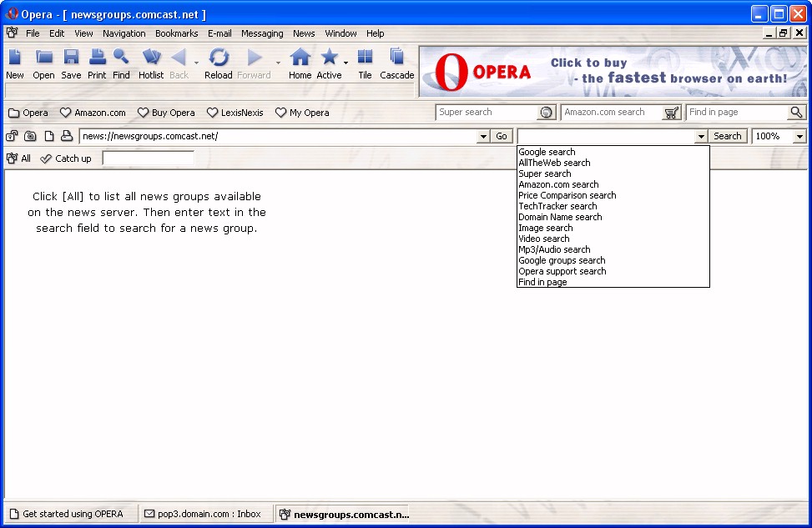Click the Tile windows icon

point(365,63)
